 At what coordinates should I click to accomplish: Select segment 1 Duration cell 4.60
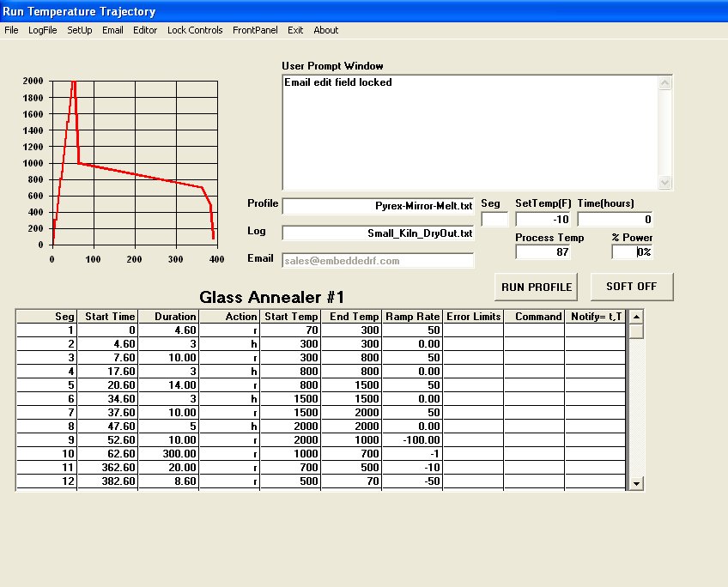coord(168,330)
